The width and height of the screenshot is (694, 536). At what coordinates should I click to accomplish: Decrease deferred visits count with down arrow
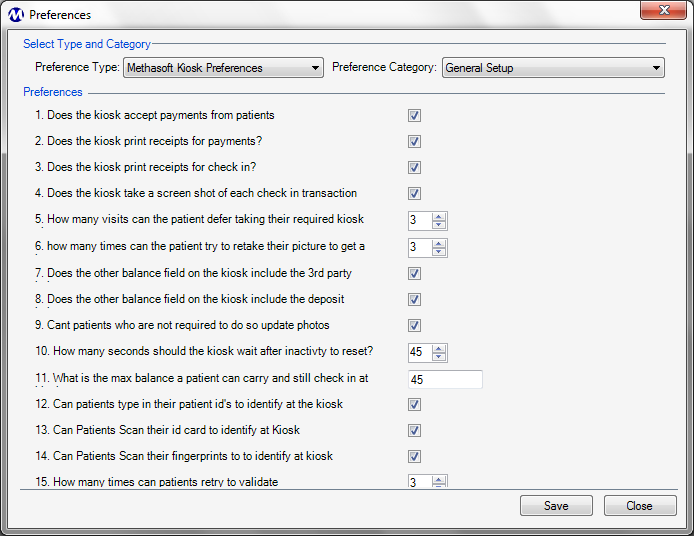(x=439, y=225)
